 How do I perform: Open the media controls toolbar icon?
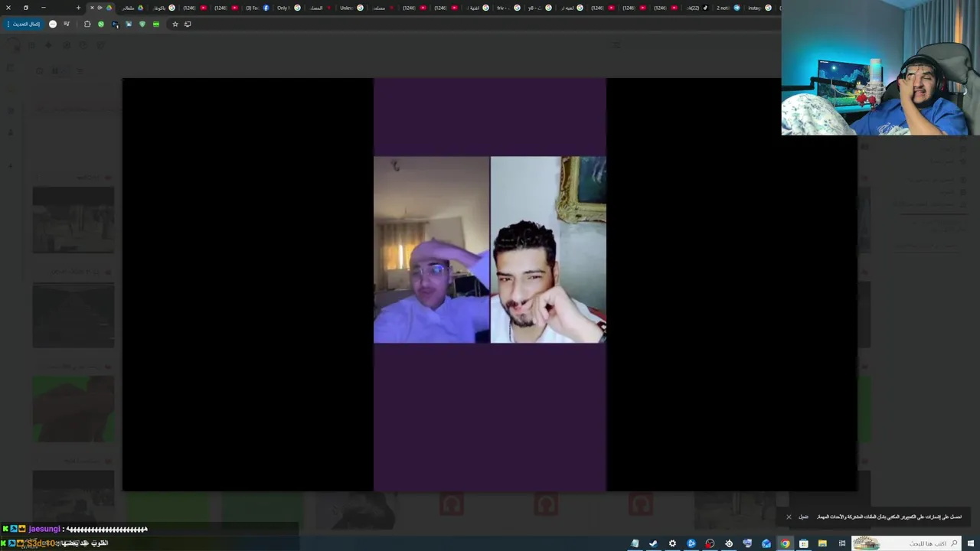click(x=67, y=24)
